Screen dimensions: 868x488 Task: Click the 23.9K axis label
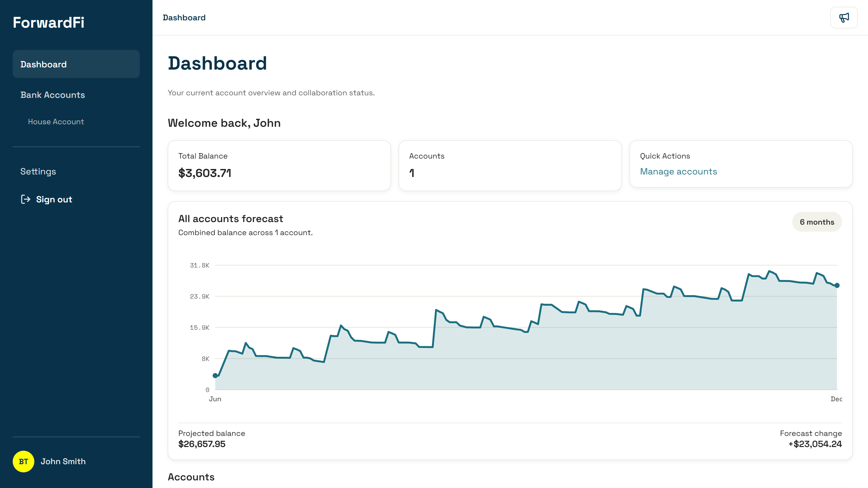[200, 296]
